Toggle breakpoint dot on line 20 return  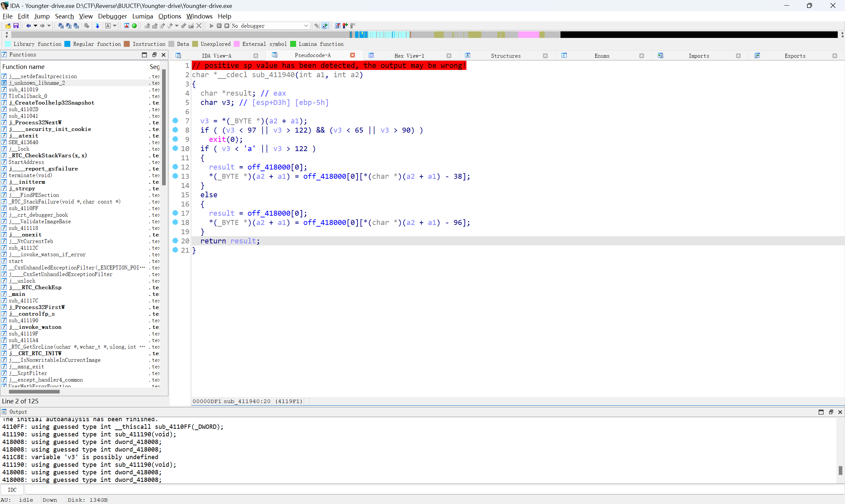[175, 240]
